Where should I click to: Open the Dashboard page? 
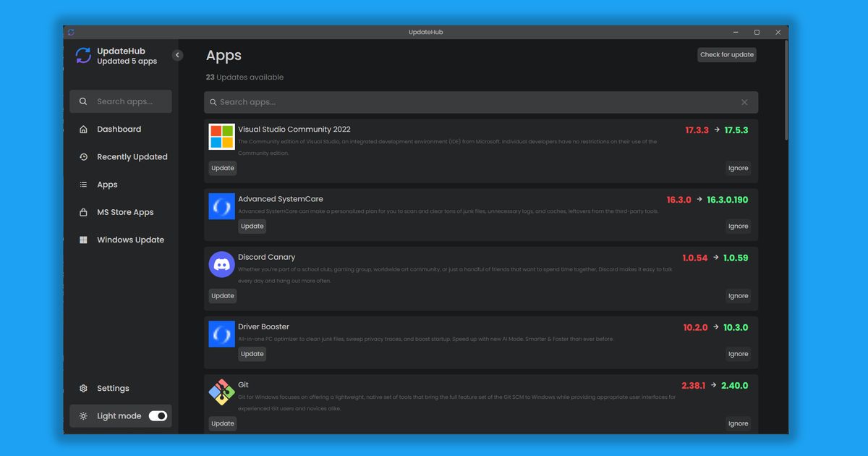121,129
